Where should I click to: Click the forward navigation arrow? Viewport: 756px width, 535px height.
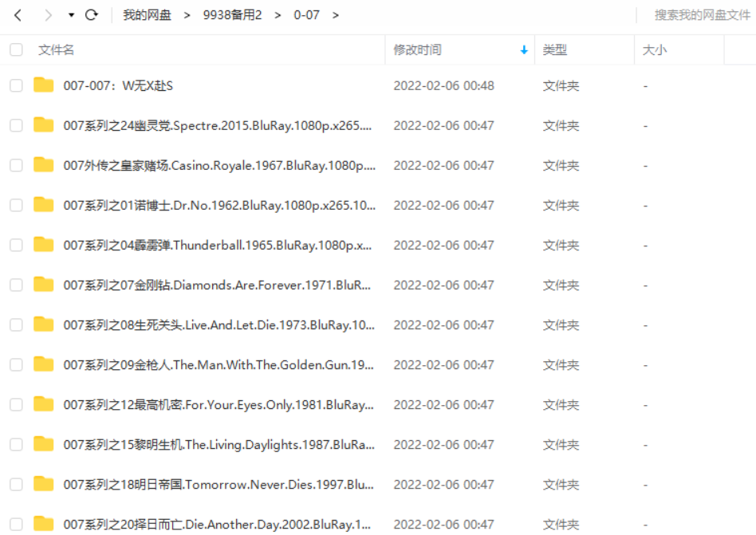tap(48, 15)
